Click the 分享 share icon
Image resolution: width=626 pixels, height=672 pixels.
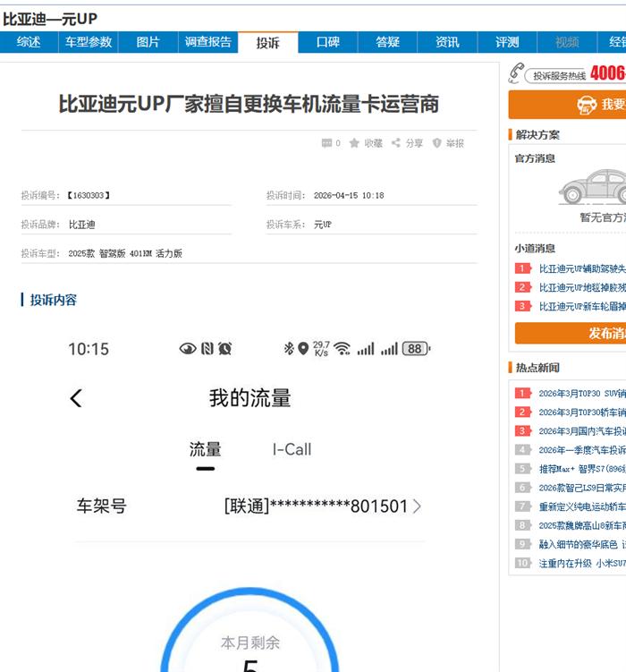pos(396,143)
